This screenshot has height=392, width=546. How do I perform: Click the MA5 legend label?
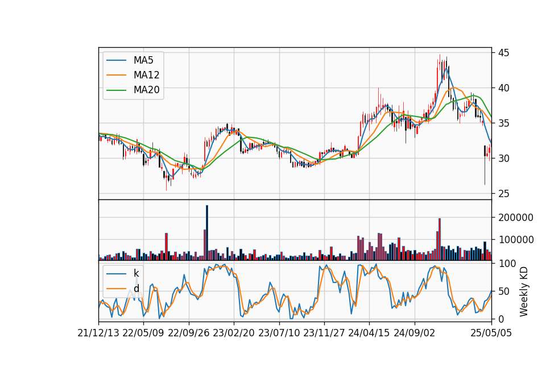pos(143,60)
